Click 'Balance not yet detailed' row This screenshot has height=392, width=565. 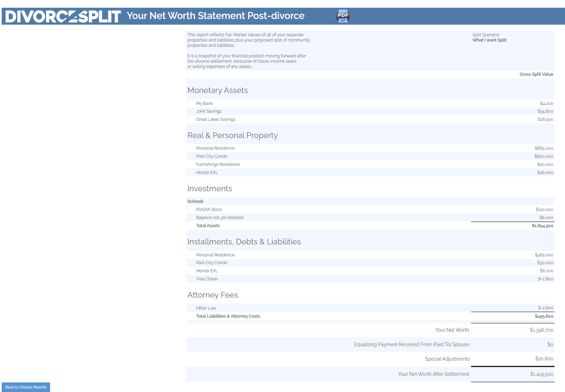coord(219,218)
